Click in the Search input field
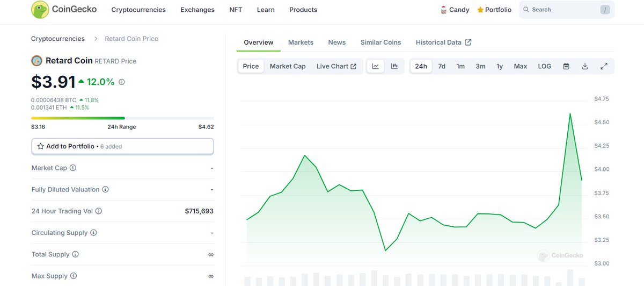 click(566, 10)
